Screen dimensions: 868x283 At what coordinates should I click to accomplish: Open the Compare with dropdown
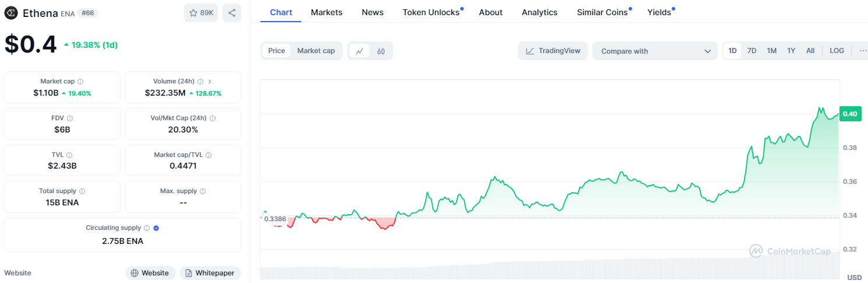click(655, 51)
